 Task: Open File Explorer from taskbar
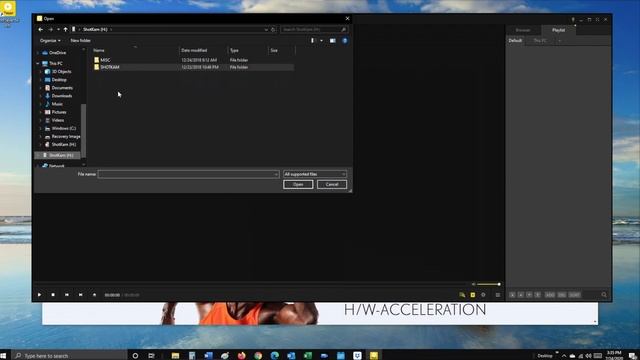click(175, 356)
